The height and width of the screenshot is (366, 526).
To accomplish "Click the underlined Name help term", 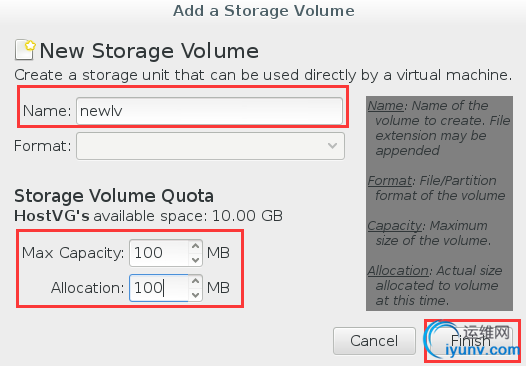I will point(386,106).
